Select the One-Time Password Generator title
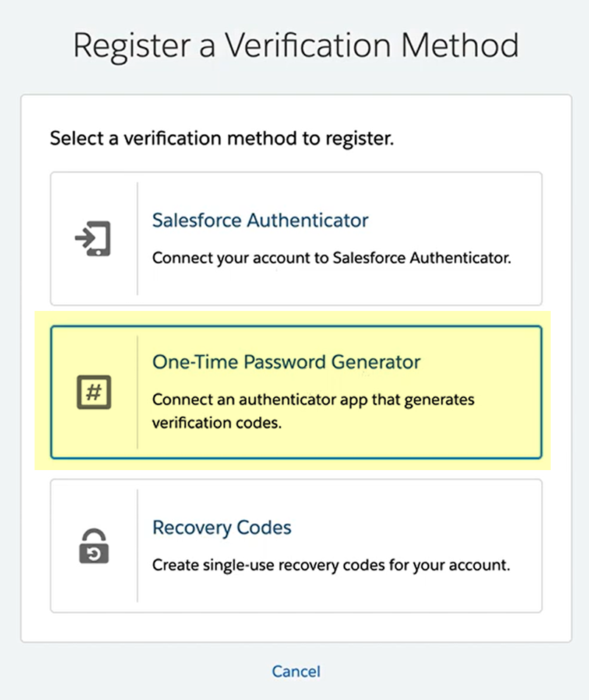 tap(286, 362)
